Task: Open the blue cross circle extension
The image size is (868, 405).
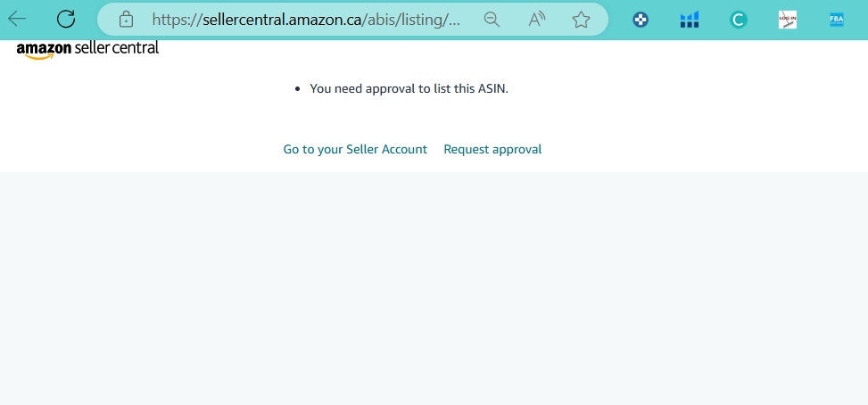Action: pos(641,20)
